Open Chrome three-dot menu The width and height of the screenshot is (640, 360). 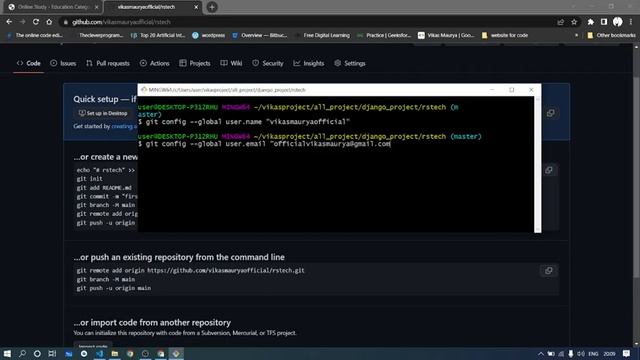point(631,22)
